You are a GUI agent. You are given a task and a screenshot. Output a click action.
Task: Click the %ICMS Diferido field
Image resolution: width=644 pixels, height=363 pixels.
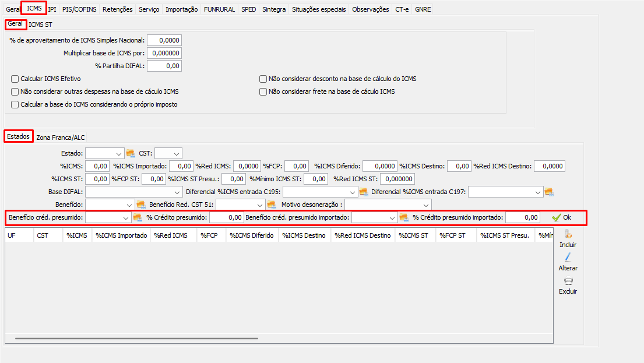pyautogui.click(x=380, y=166)
